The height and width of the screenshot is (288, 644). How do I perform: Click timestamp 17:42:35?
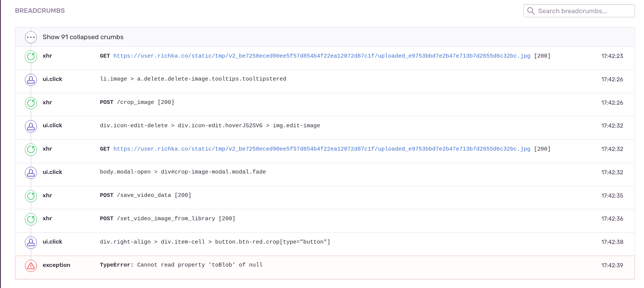612,196
